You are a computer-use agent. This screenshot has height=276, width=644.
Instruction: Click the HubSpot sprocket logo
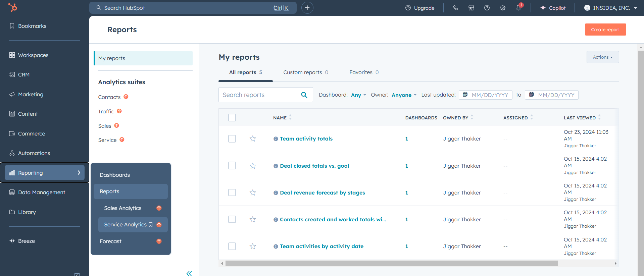(12, 7)
